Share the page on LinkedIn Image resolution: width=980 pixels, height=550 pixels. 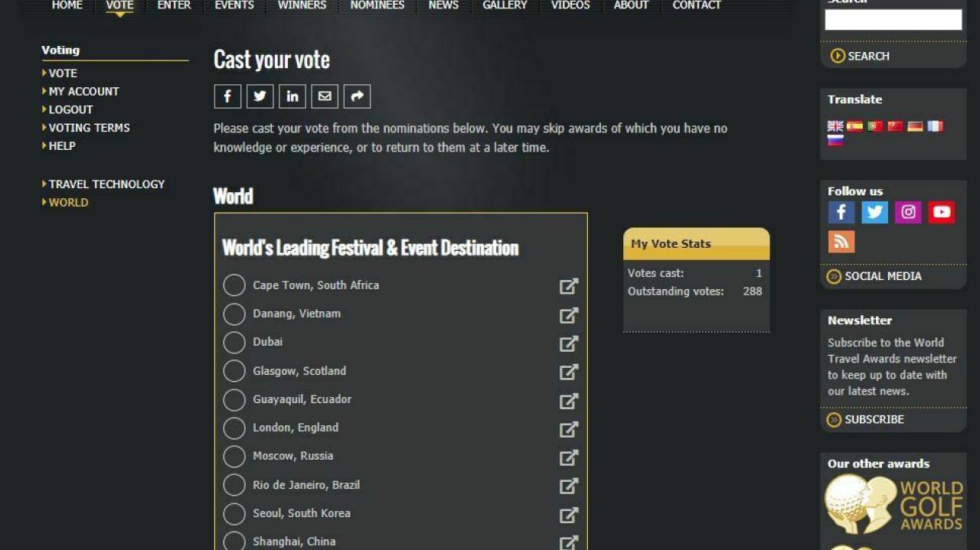coord(292,96)
